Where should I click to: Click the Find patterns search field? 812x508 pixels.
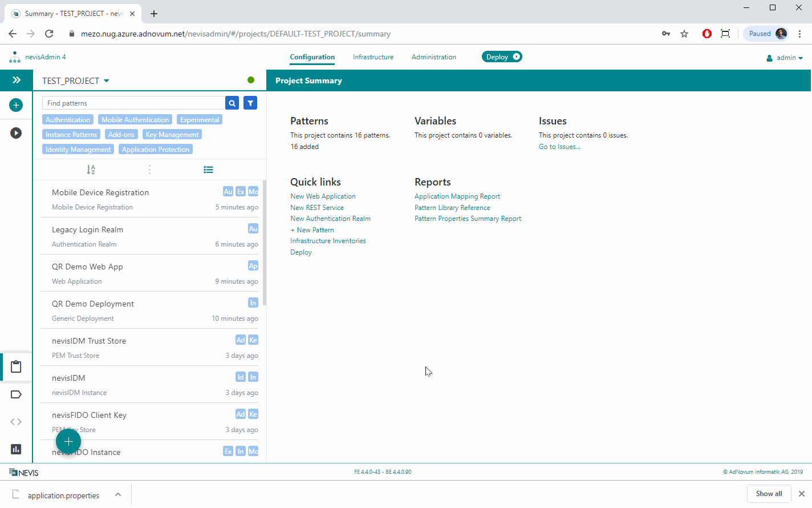(x=133, y=103)
